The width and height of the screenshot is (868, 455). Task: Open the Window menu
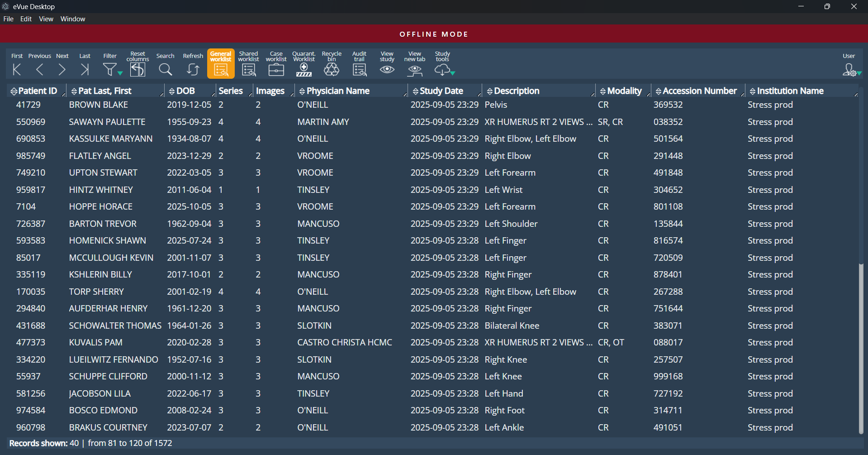coord(73,19)
